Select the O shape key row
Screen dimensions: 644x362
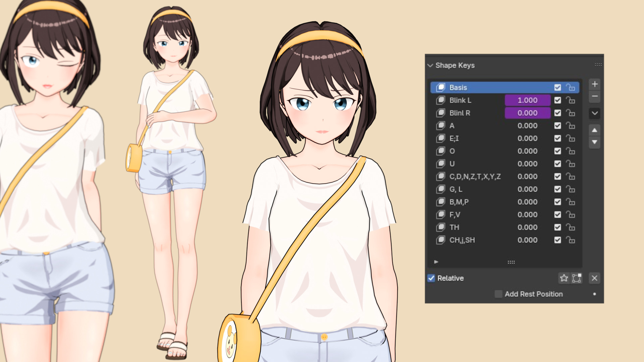504,151
